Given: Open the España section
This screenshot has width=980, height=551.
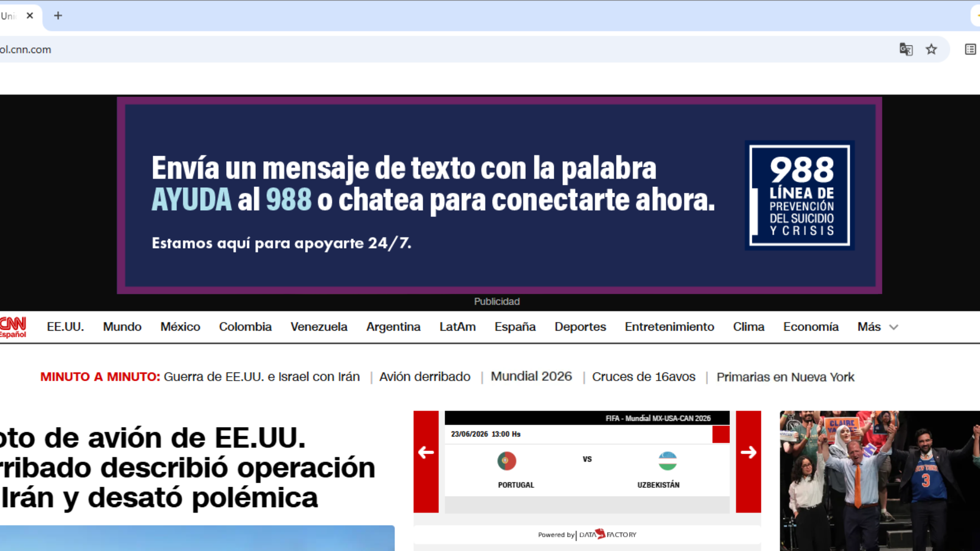Looking at the screenshot, I should coord(515,327).
